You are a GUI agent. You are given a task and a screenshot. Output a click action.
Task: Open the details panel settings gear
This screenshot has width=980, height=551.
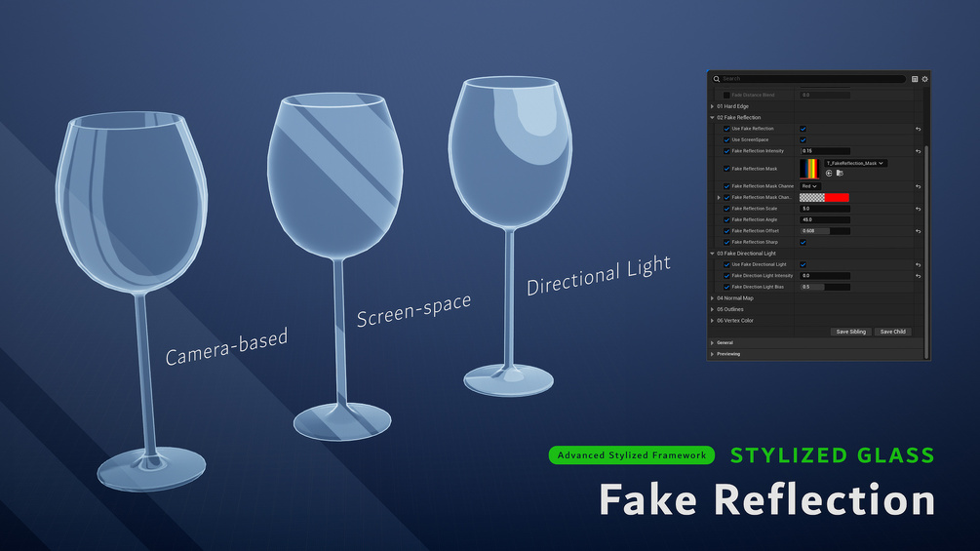click(925, 79)
